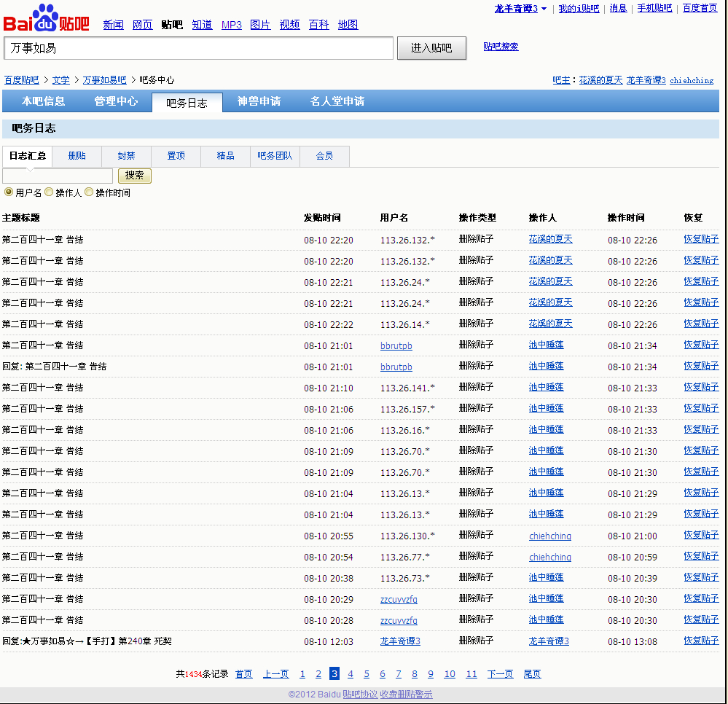Select the 操作人 radio button
The width and height of the screenshot is (728, 704).
click(49, 192)
